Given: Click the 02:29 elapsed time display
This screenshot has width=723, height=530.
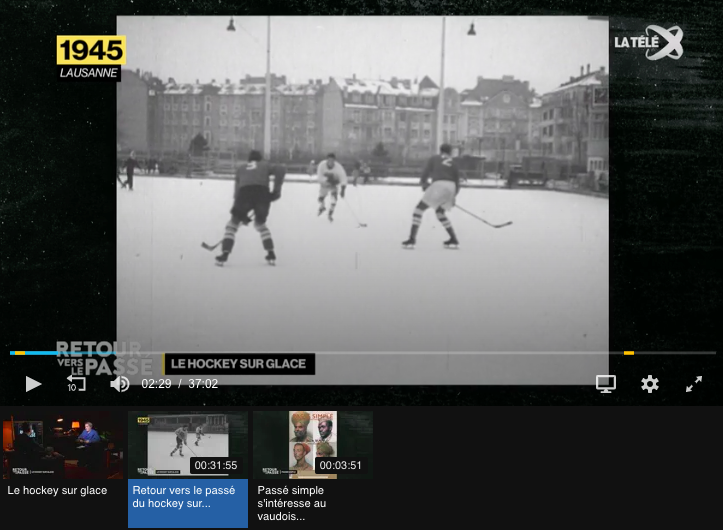Looking at the screenshot, I should coord(156,384).
